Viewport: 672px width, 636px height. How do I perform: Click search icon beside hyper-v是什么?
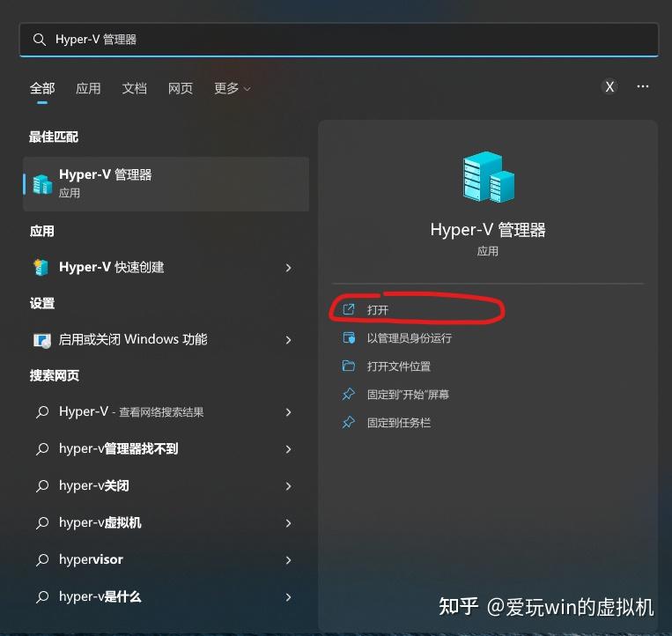click(x=42, y=596)
